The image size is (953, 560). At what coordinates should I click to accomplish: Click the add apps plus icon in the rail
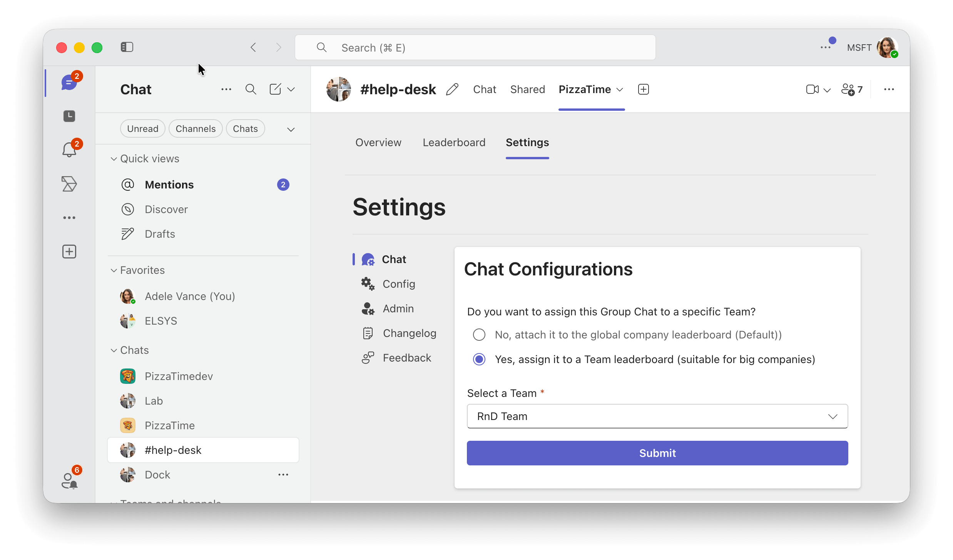click(x=69, y=252)
